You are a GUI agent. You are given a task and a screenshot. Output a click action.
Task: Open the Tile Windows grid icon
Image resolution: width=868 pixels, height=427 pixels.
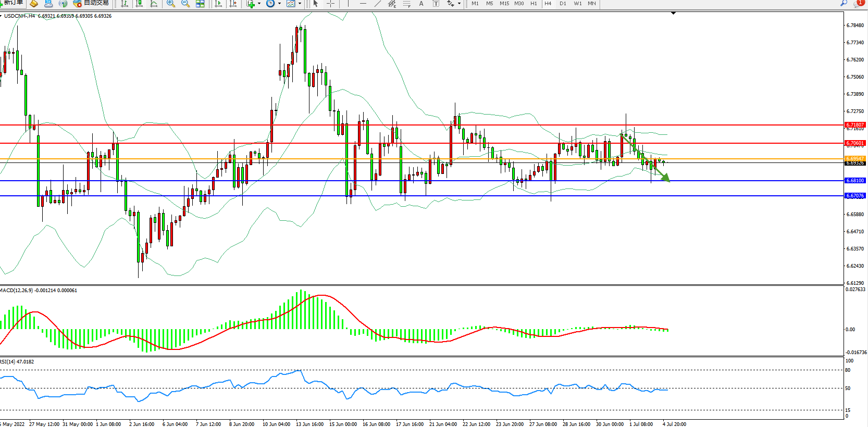coord(200,4)
